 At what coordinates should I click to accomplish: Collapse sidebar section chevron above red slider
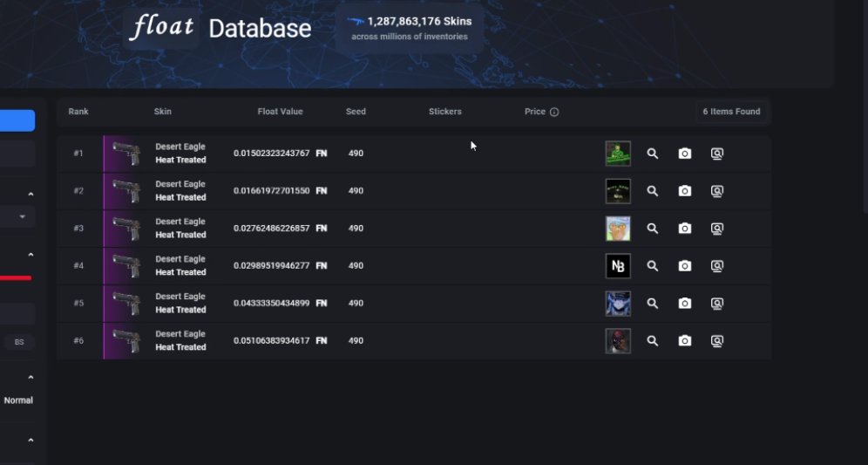pyautogui.click(x=31, y=255)
